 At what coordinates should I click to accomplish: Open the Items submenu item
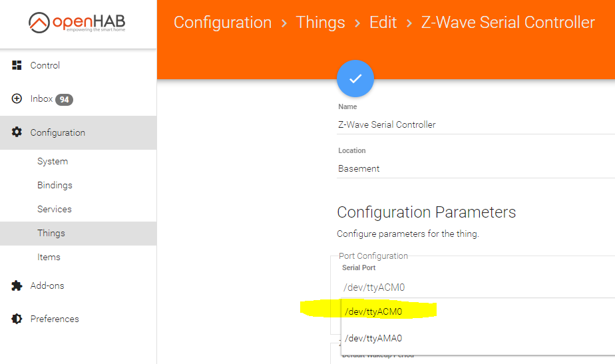point(79,258)
